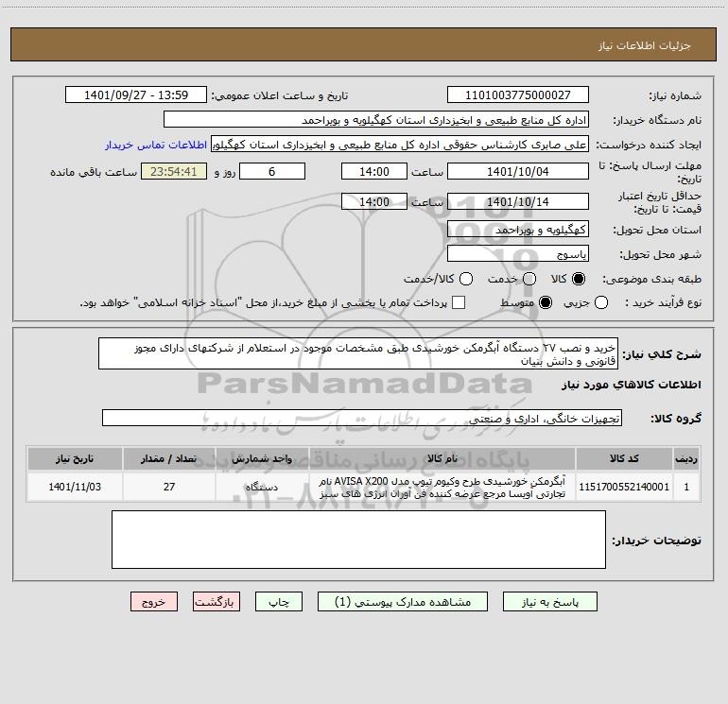Click the unit cell دستگاه
Viewport: 728px width, 704px height.
[x=262, y=487]
